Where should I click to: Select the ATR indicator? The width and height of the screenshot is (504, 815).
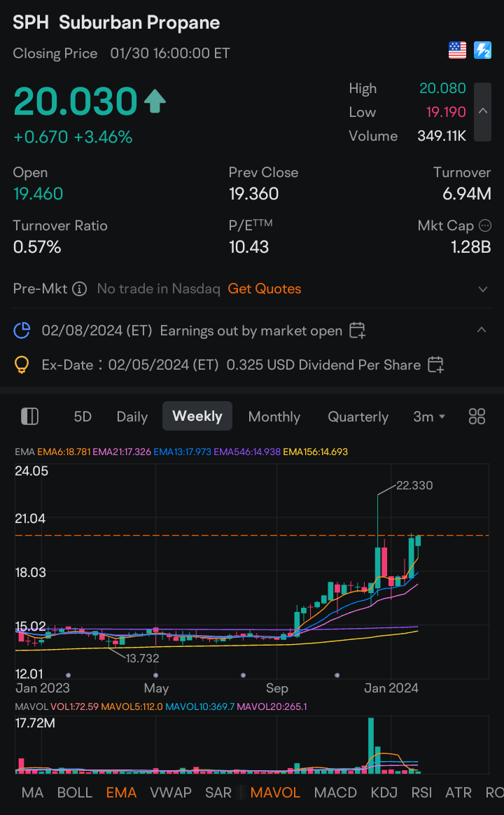pyautogui.click(x=458, y=793)
